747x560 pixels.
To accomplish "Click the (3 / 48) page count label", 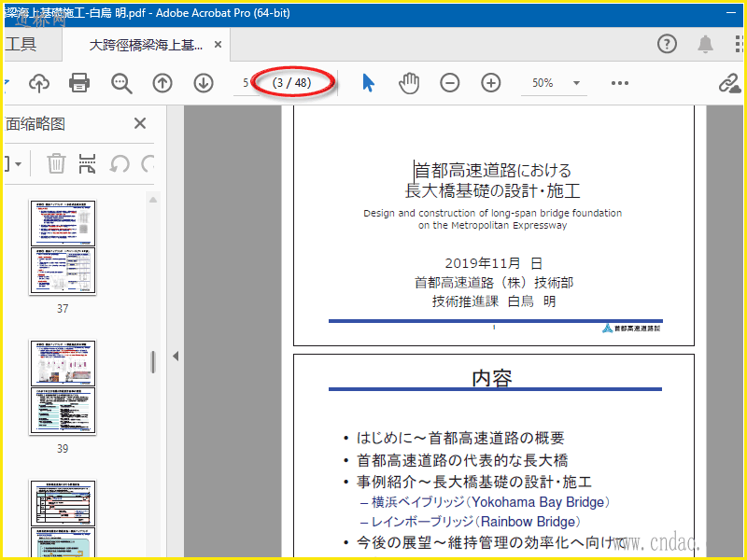I will (x=291, y=83).
